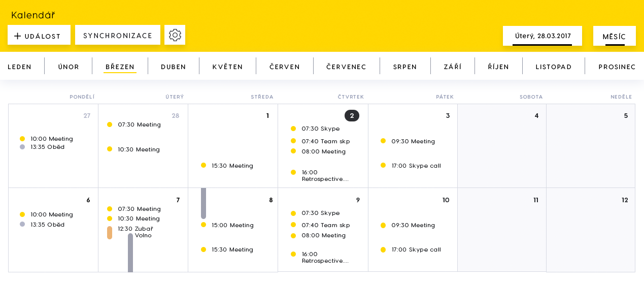Open the Měsíc view selector
The height and width of the screenshot is (281, 644).
tap(615, 36)
